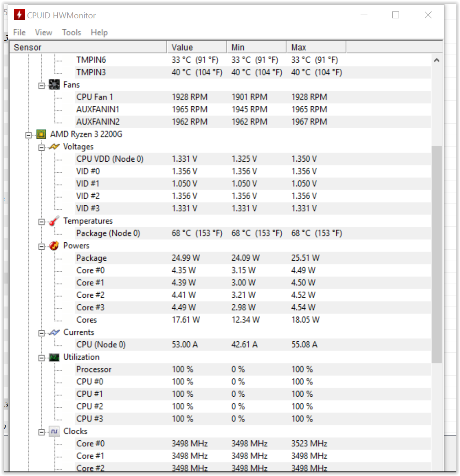Click the Utilization graph icon

tap(54, 357)
